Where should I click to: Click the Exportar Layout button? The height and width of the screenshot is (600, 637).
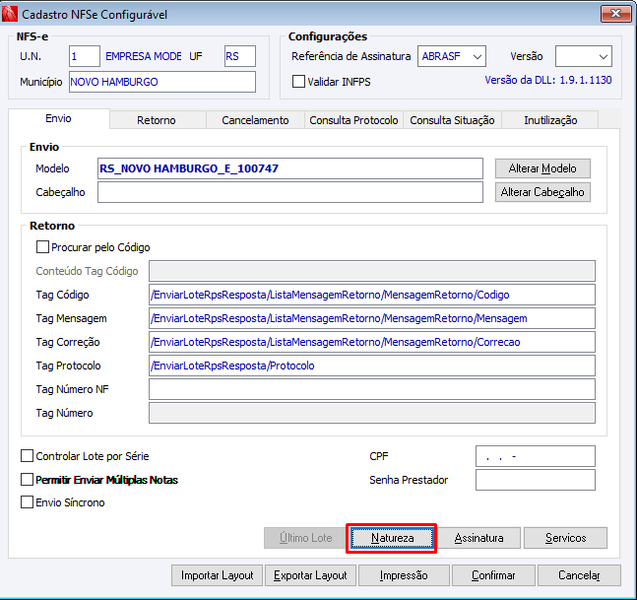310,575
